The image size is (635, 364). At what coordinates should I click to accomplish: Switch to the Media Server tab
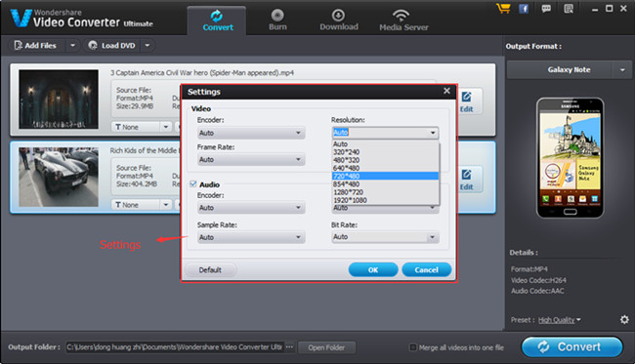403,20
